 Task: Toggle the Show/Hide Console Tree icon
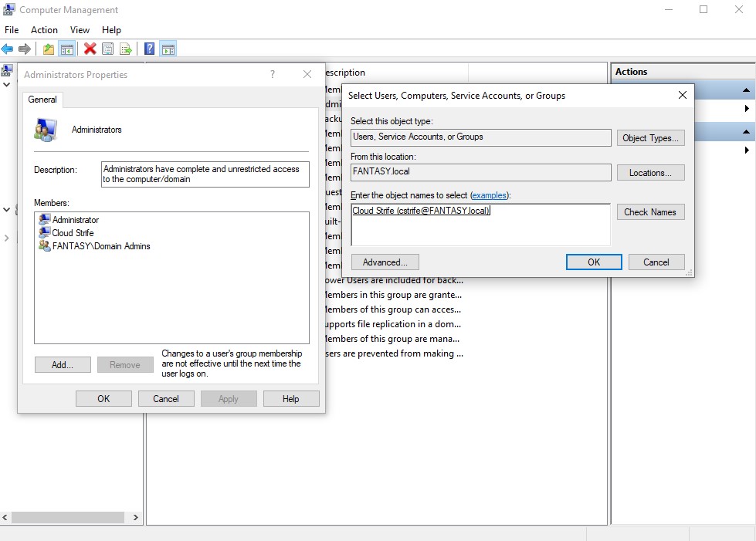[67, 49]
